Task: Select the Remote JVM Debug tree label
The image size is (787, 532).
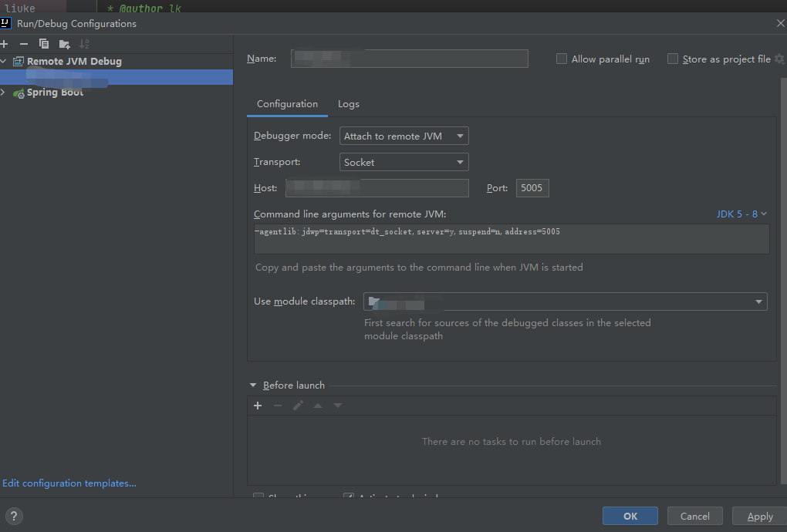Action: pos(74,61)
